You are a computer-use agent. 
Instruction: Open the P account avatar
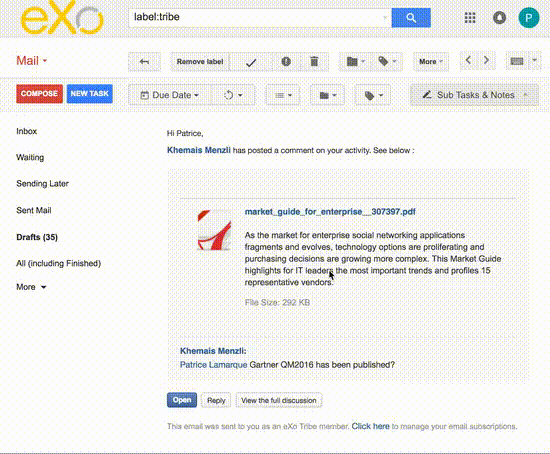(529, 18)
